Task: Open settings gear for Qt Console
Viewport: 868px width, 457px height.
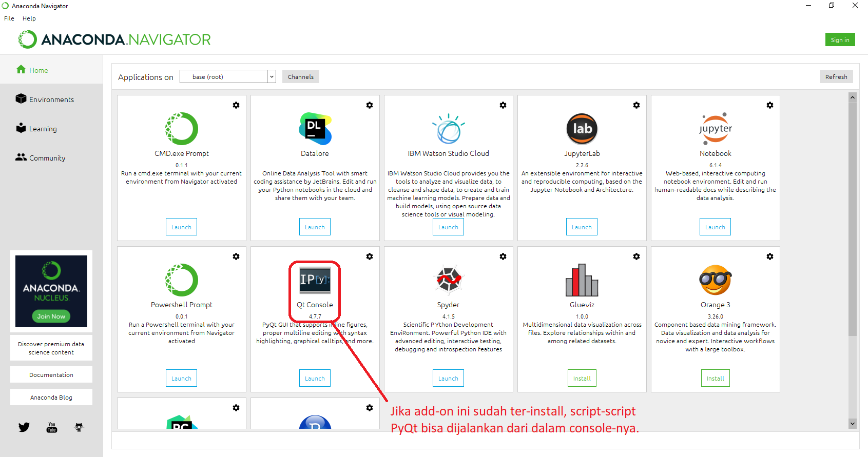Action: pos(370,256)
